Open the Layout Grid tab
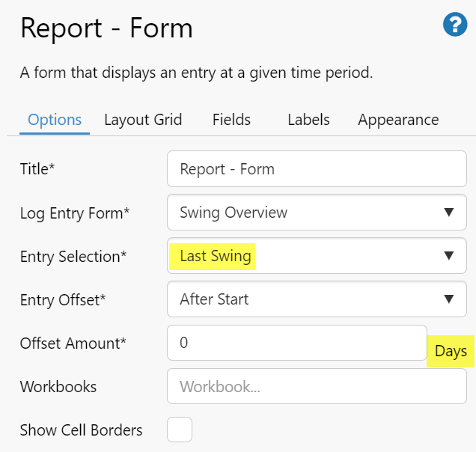476x452 pixels. pyautogui.click(x=143, y=120)
